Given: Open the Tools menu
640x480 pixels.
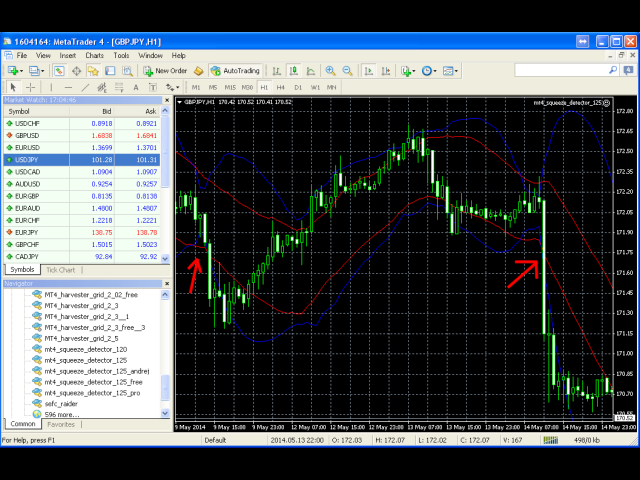Looking at the screenshot, I should click(x=121, y=56).
